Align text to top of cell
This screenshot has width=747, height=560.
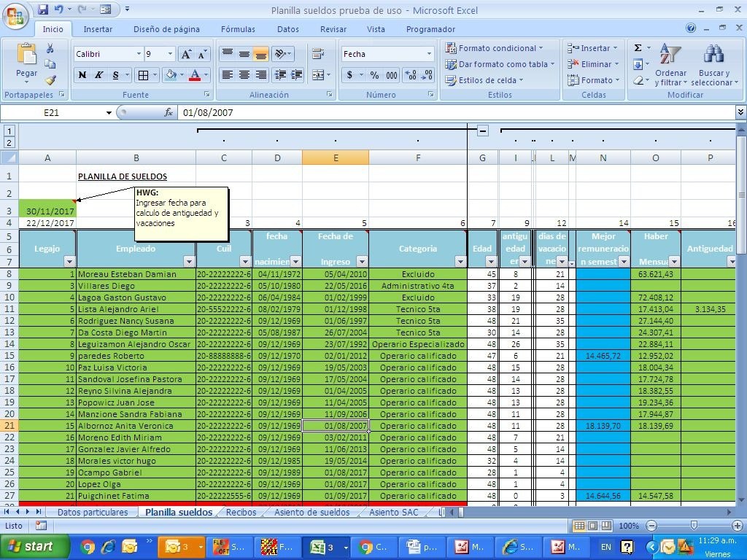(228, 54)
